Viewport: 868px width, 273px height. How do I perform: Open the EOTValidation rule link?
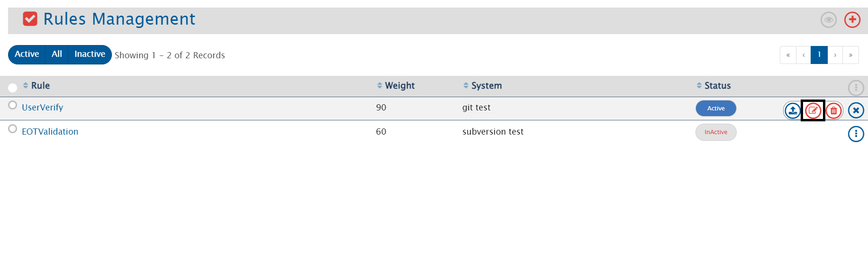(x=50, y=132)
